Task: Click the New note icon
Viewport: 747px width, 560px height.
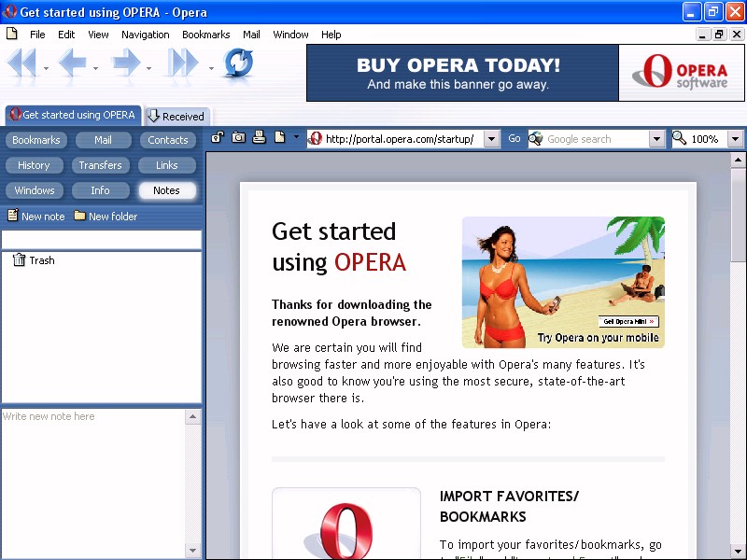Action: click(x=13, y=216)
